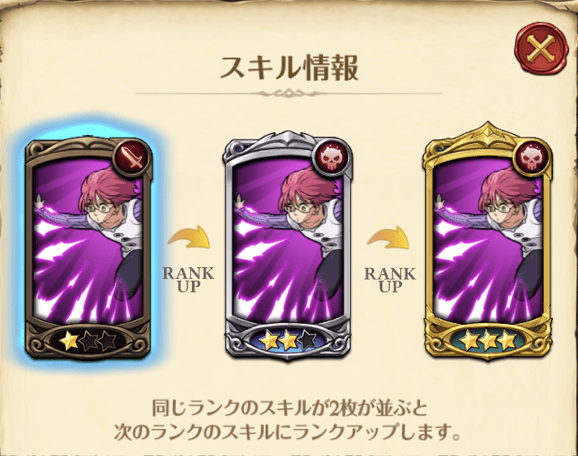Click the star row on silver card
Image resolution: width=578 pixels, height=456 pixels.
(x=288, y=340)
